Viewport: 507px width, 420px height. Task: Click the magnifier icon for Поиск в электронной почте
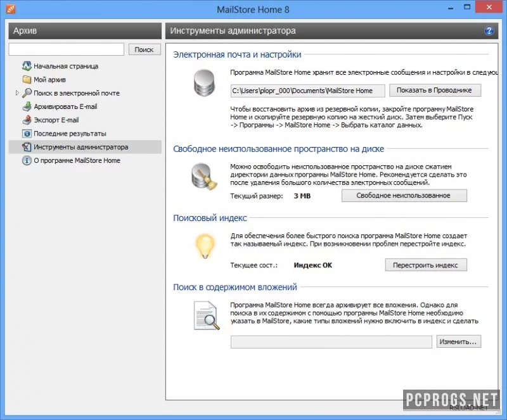[27, 93]
